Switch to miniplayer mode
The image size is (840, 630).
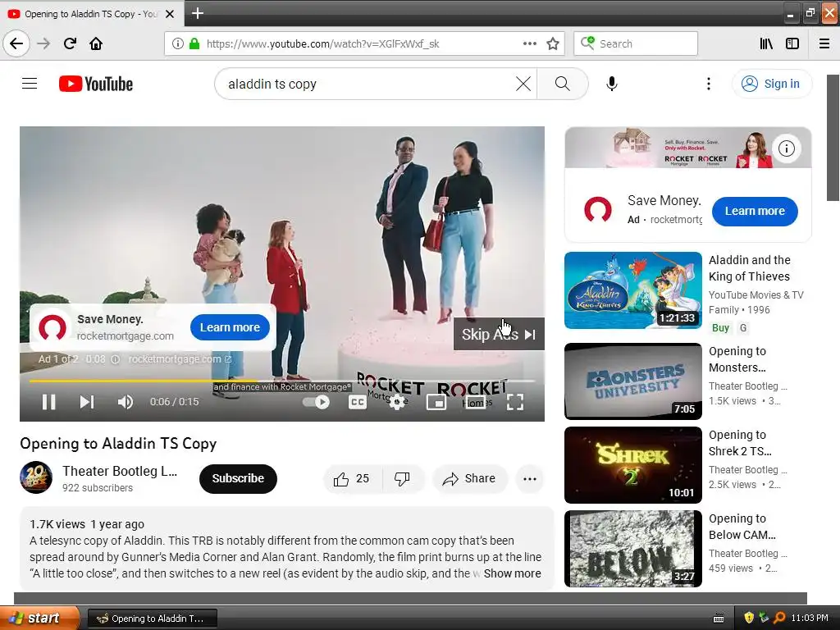(436, 402)
